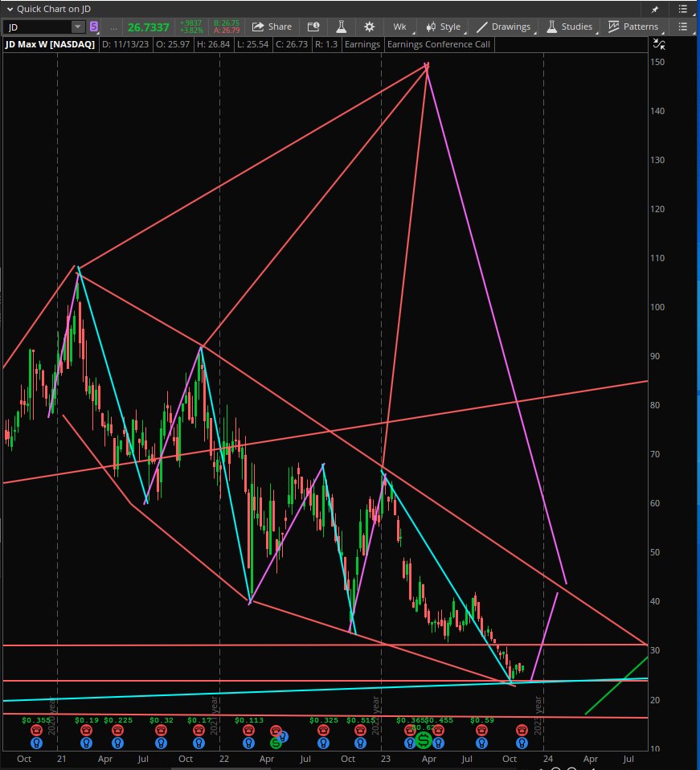Open the Drawings menu
The image size is (700, 770).
point(504,27)
